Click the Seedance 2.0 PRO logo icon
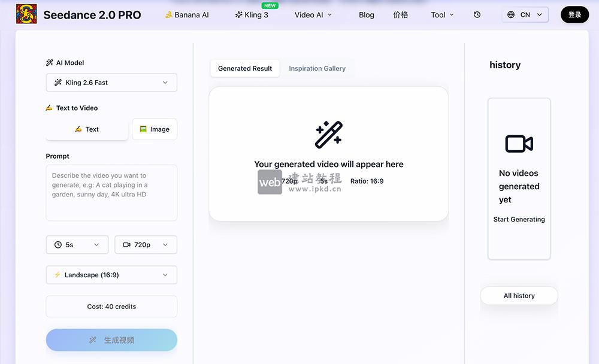 coord(26,14)
